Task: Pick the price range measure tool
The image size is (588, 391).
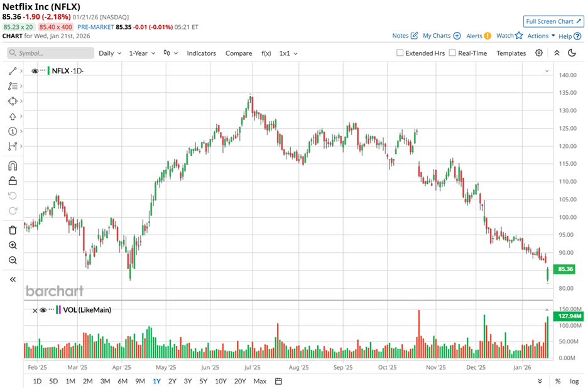Action: click(13, 146)
